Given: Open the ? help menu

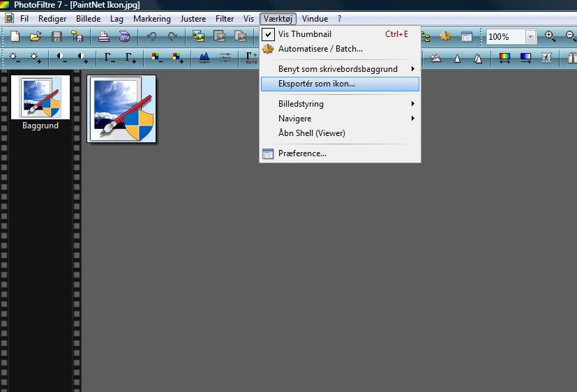Looking at the screenshot, I should coord(339,18).
